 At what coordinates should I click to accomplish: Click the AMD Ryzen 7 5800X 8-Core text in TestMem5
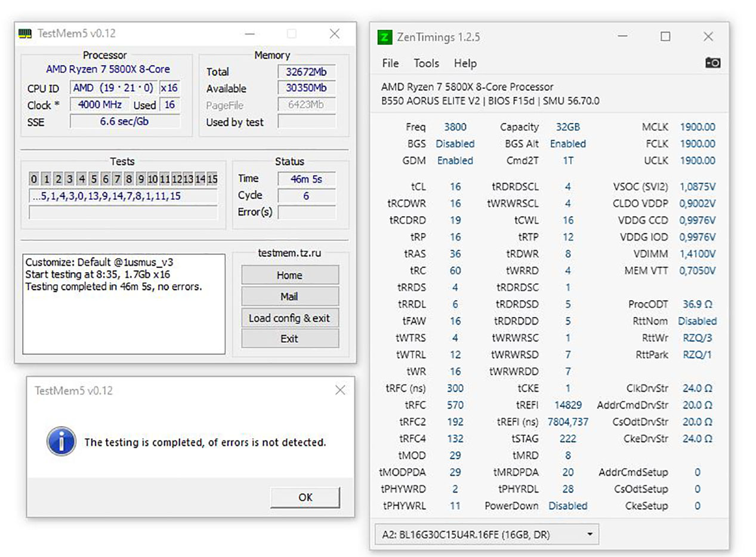click(x=108, y=69)
